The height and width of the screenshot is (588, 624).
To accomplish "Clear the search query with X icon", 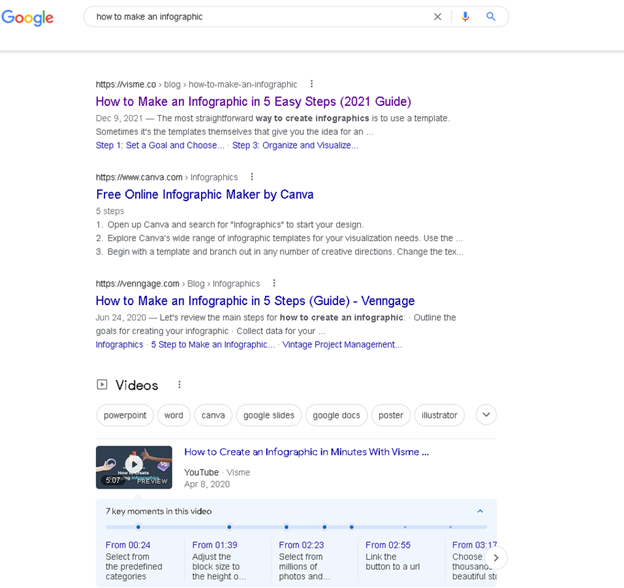I will (x=437, y=17).
